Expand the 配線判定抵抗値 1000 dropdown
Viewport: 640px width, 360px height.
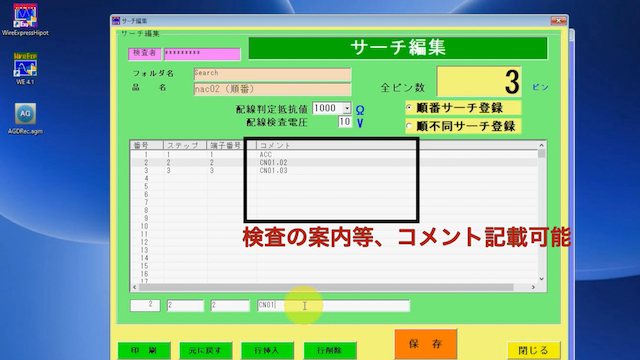tap(347, 109)
